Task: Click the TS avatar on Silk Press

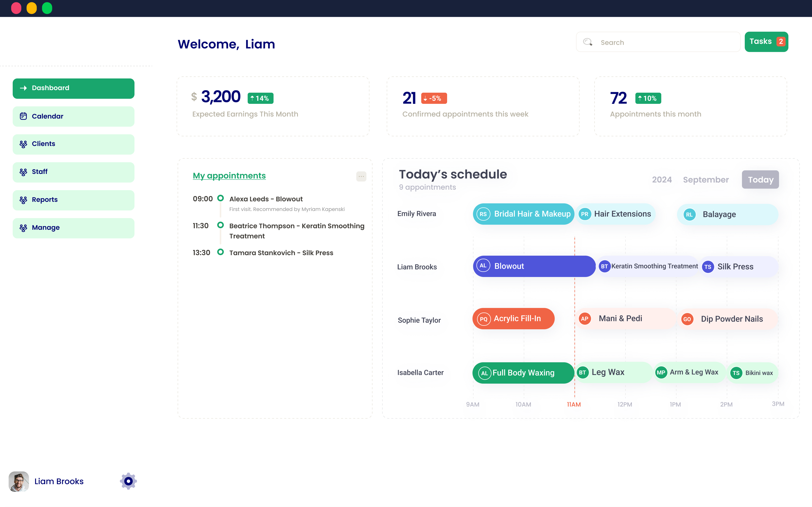Action: tap(707, 267)
